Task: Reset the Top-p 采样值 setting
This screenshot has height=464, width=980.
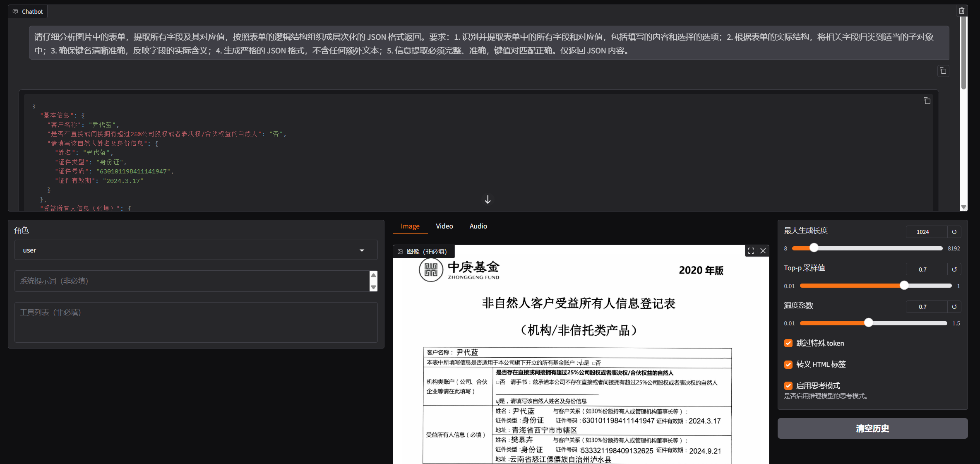Action: coord(954,269)
